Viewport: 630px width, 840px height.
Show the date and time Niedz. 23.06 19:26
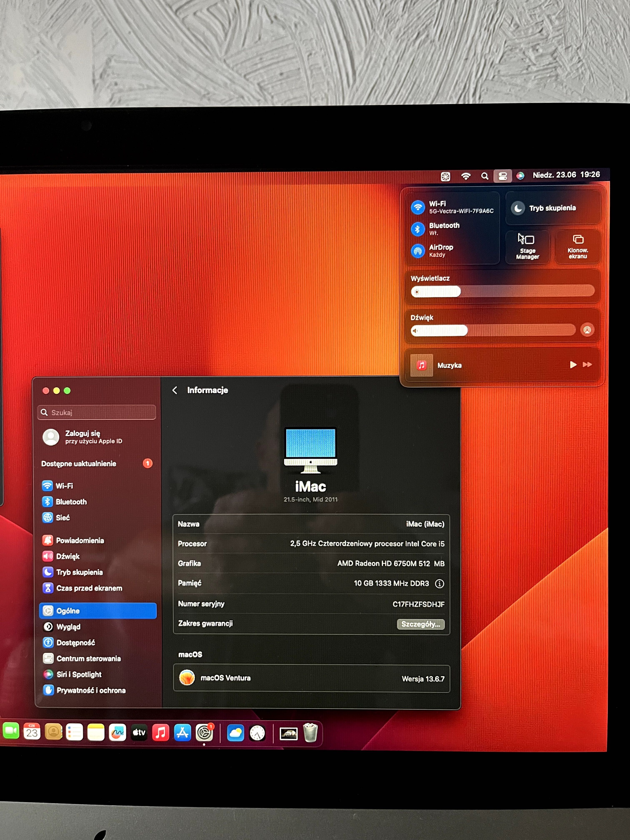pyautogui.click(x=566, y=175)
